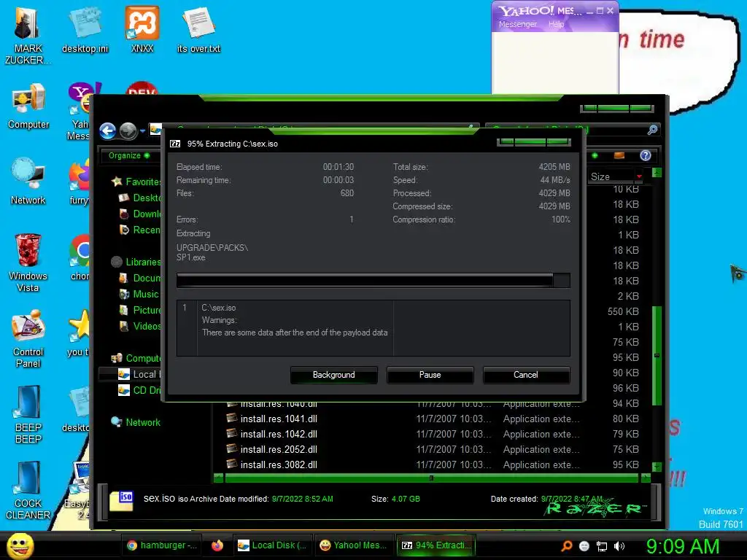Screen dimensions: 747x560
Task: Click the extraction progress bar
Action: click(373, 281)
